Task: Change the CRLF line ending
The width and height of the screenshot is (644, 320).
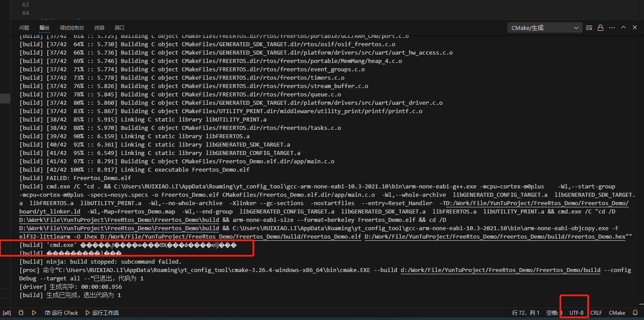Action: tap(596, 313)
